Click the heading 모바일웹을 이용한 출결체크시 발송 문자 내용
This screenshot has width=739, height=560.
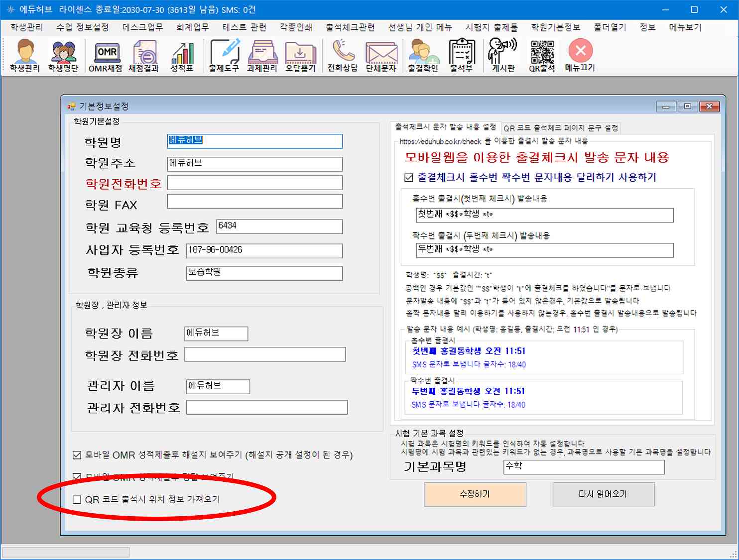click(537, 158)
